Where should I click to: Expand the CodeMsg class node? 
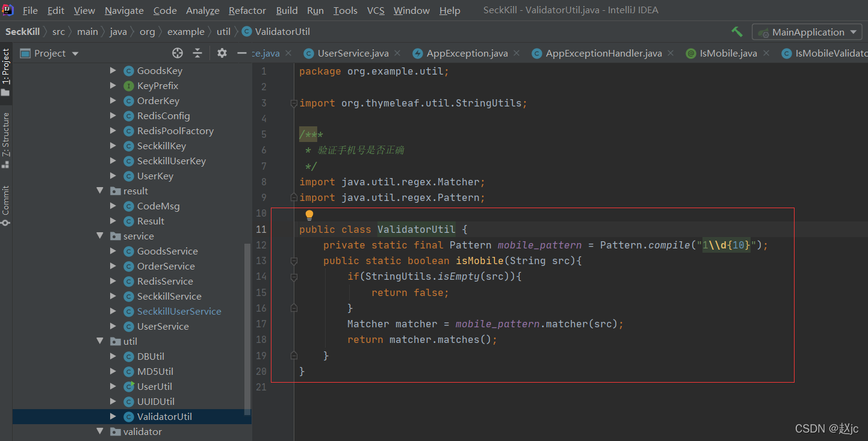pos(113,206)
